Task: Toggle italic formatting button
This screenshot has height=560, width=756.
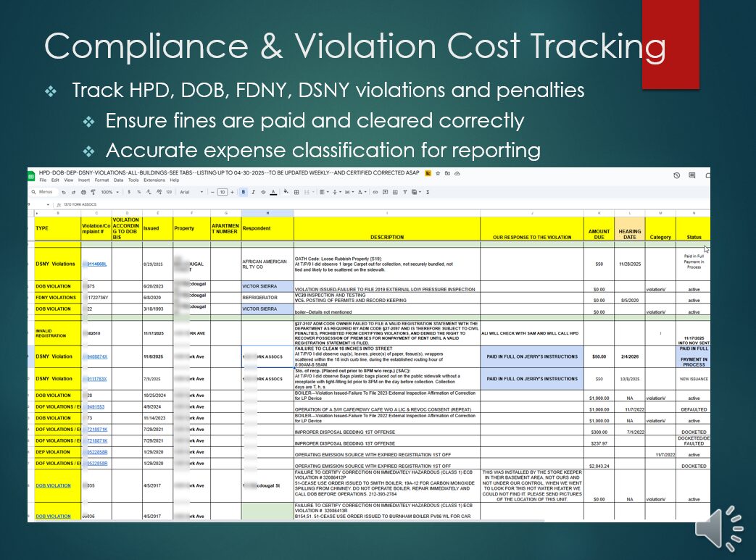Action: pyautogui.click(x=252, y=192)
